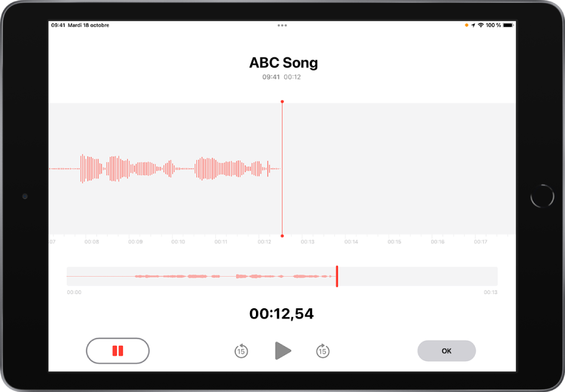Tap the 09:41 clock in status bar
This screenshot has width=565, height=392.
58,25
